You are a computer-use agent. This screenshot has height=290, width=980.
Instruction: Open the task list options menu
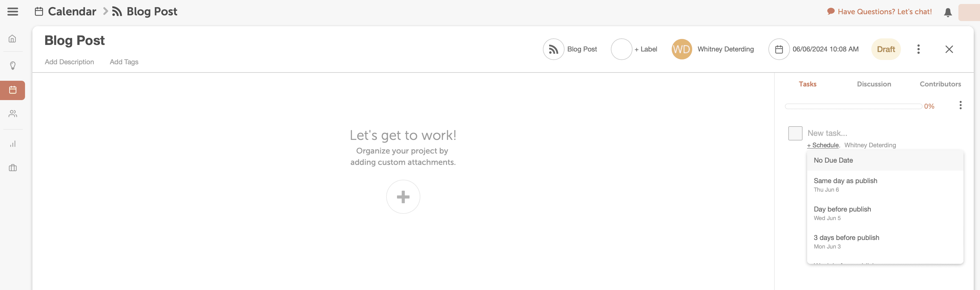click(960, 105)
